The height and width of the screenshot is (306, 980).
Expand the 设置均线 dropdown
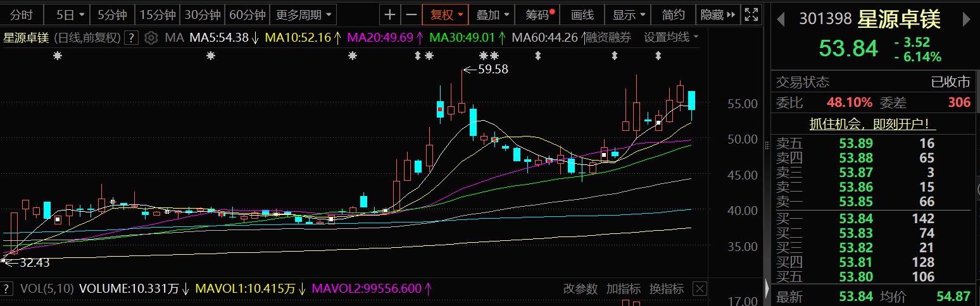(x=671, y=37)
